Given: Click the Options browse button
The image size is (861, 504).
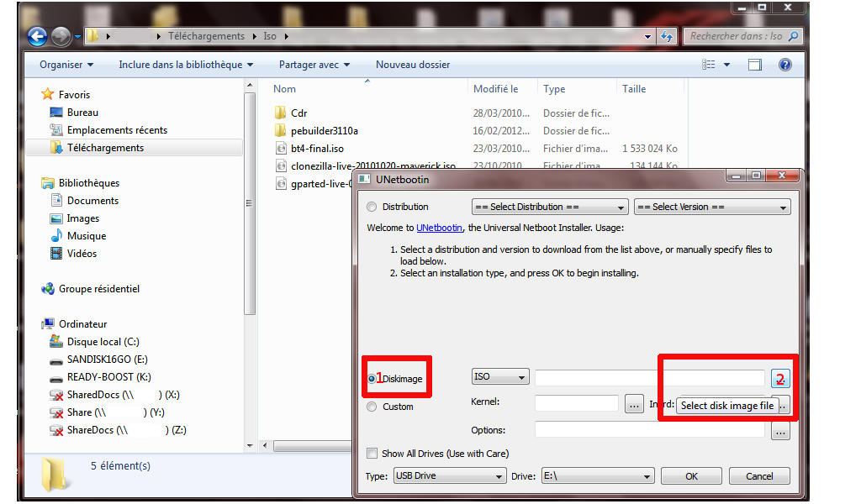Looking at the screenshot, I should click(x=780, y=431).
